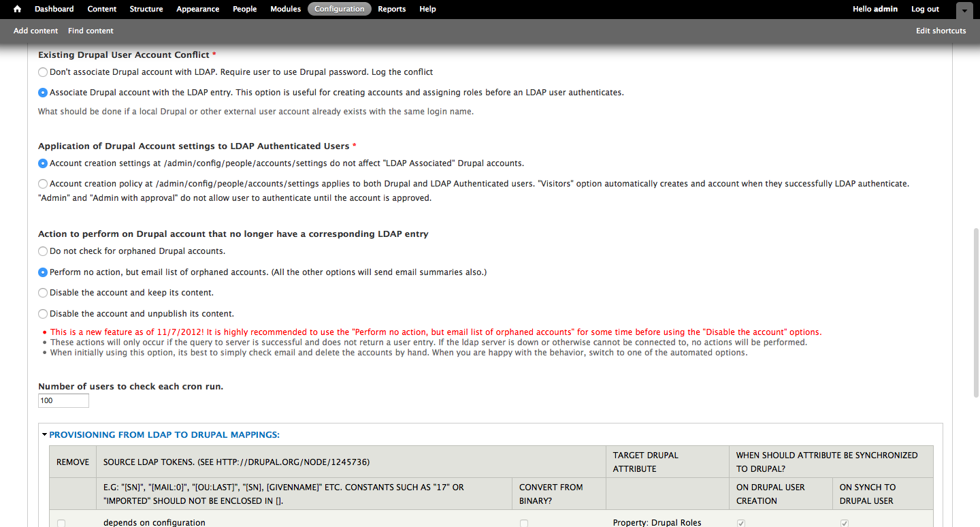Open the Appearance menu
The image size is (980, 527).
pyautogui.click(x=198, y=9)
